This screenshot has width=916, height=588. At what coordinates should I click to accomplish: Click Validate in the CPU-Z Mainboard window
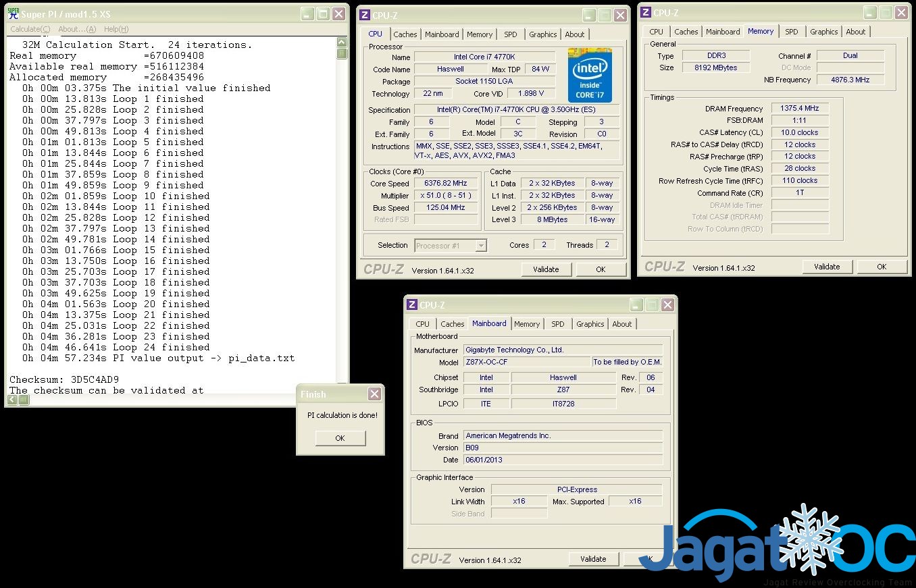(x=593, y=559)
